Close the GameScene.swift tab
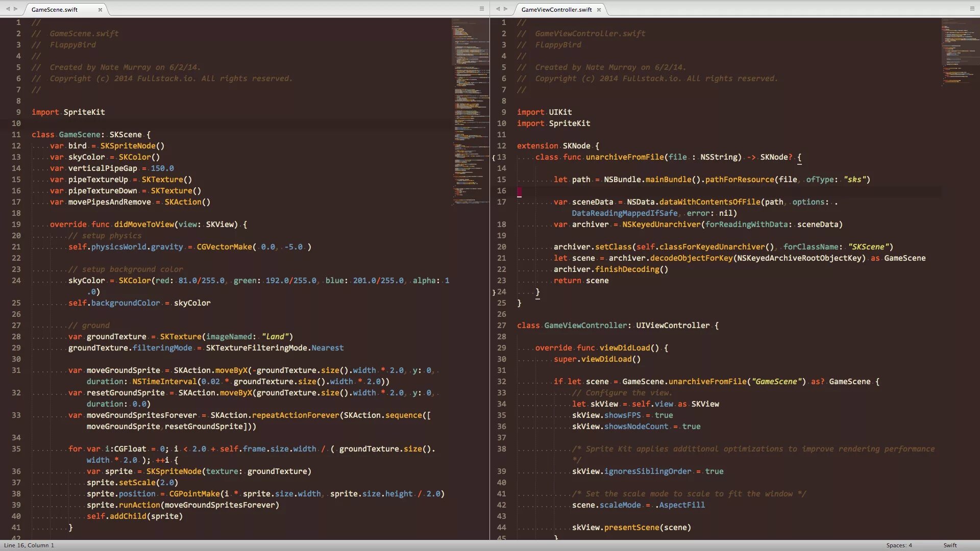Screen dimensions: 980x551 [100, 10]
